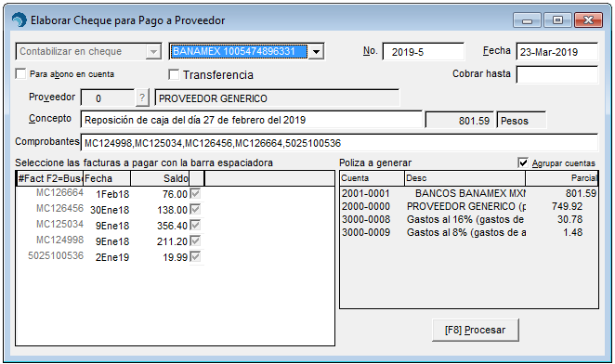Click the 2Ene19 date cell
Screen dimensions: 615x364
coord(112,257)
